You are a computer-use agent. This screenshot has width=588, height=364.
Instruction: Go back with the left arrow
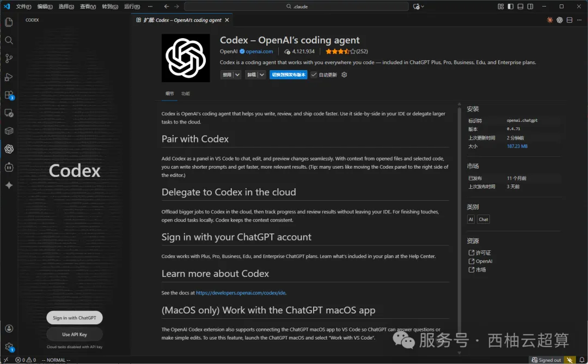pyautogui.click(x=167, y=7)
